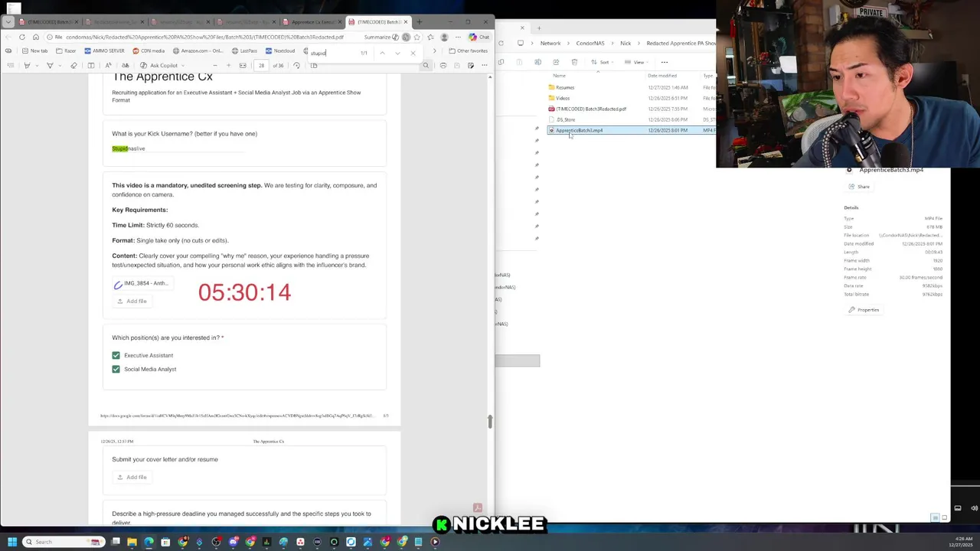Open more PDF toolbar options
The height and width of the screenshot is (551, 980).
tap(484, 65)
